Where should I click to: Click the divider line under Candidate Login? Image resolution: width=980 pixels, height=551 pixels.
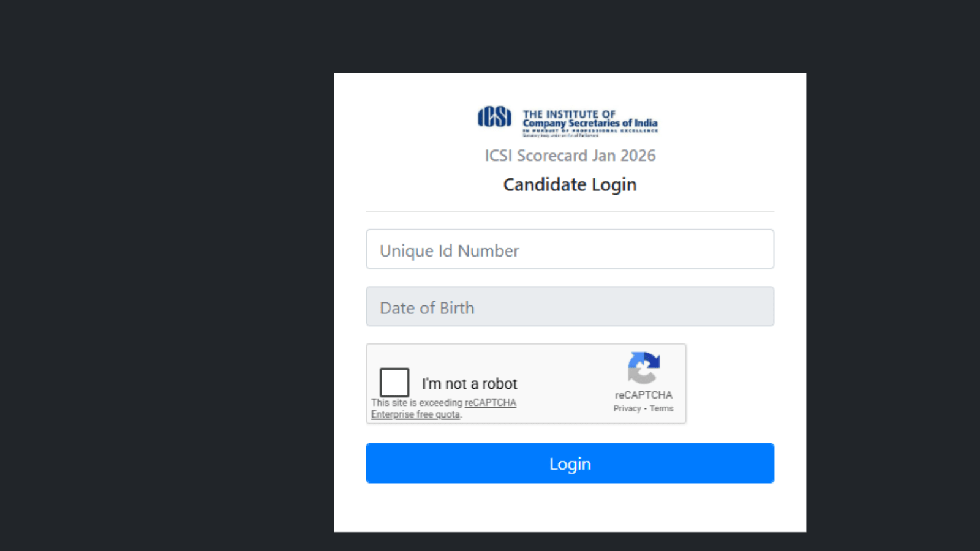570,212
